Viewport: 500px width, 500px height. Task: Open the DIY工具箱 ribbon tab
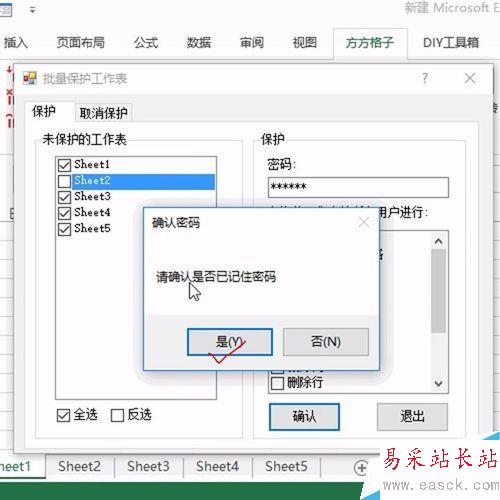[451, 43]
